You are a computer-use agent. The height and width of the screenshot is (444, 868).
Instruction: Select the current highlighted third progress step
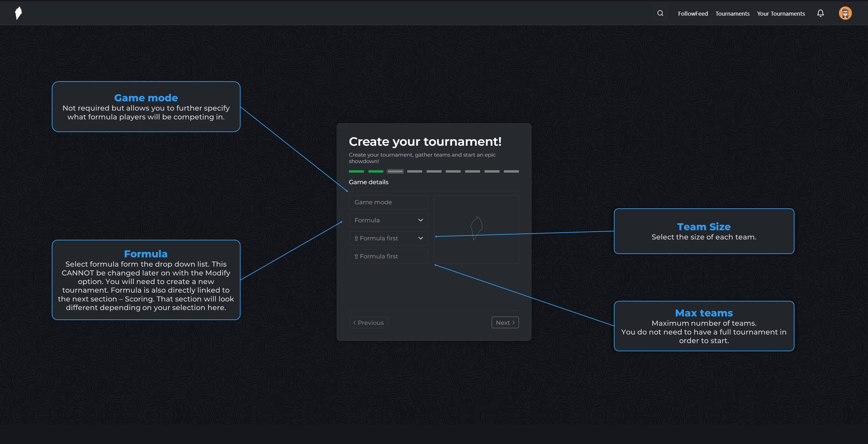[395, 172]
